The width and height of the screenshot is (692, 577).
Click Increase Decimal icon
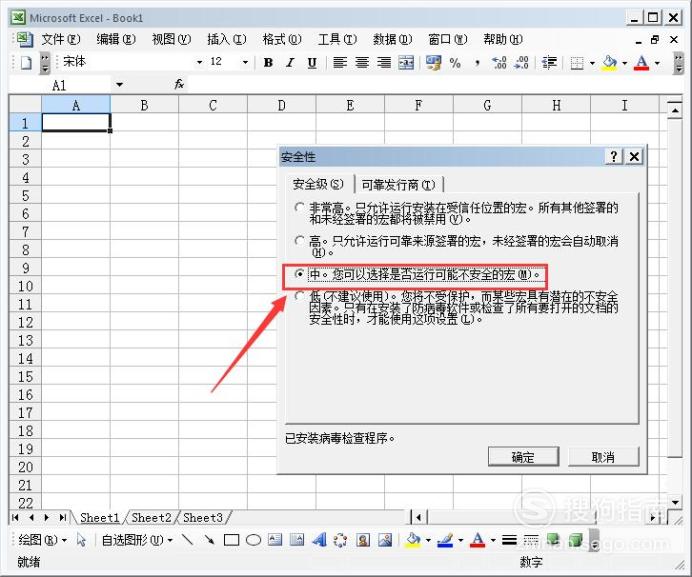499,63
